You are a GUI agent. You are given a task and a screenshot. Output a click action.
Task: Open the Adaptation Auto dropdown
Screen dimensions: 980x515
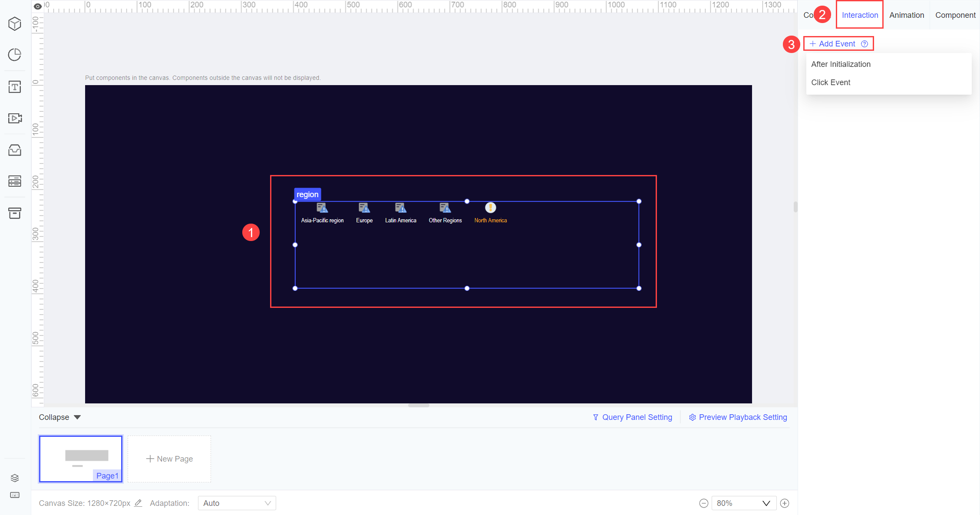point(237,503)
